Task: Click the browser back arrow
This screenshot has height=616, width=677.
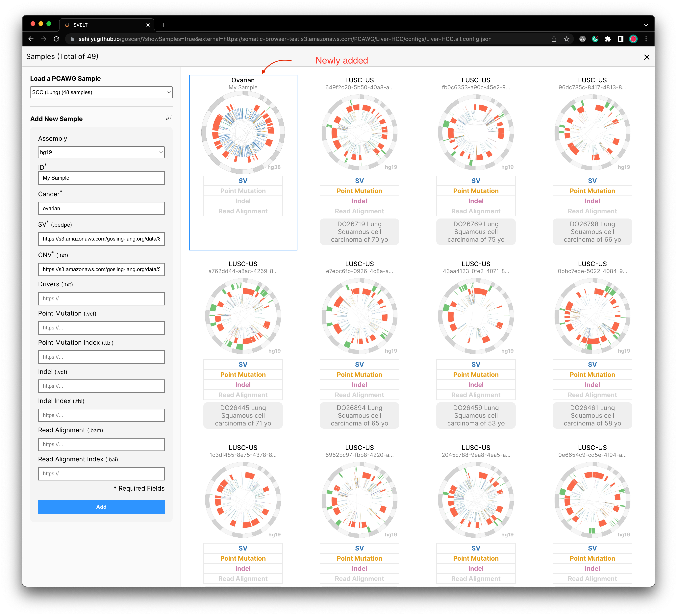Action: pos(31,39)
